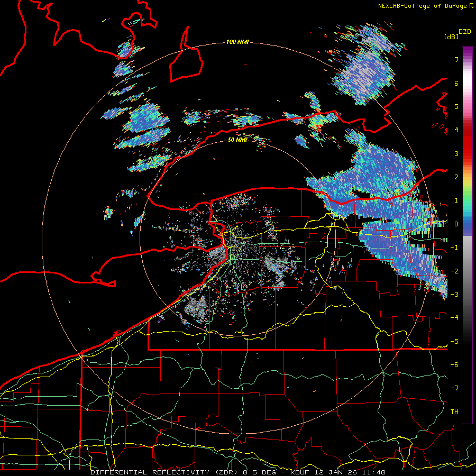476x476 pixels.
Task: Select the 5 value on color scale
Action: pyautogui.click(x=456, y=106)
